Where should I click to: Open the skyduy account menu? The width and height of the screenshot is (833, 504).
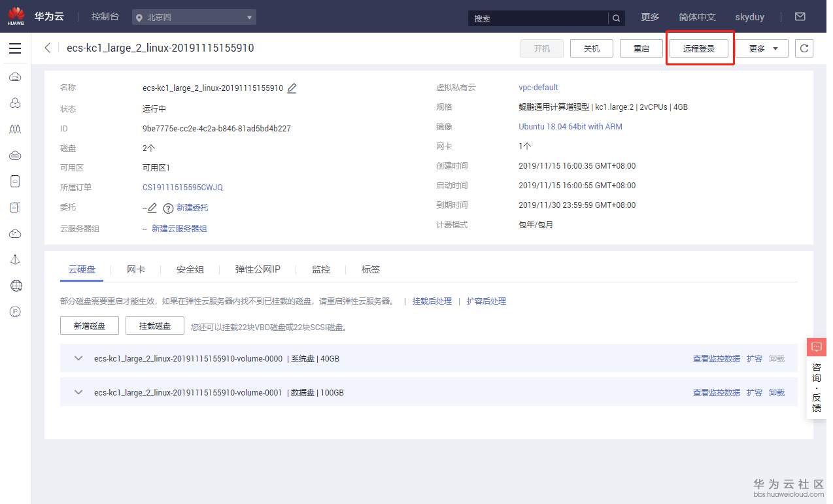coord(749,17)
